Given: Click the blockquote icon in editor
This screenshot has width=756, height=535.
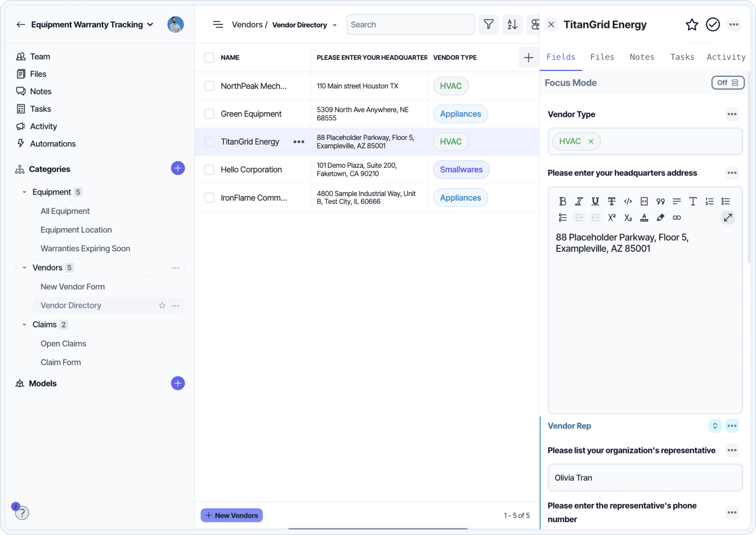Looking at the screenshot, I should pos(660,201).
